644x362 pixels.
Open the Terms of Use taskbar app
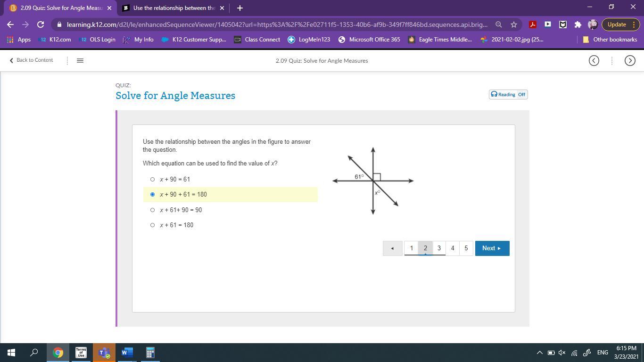click(81, 353)
